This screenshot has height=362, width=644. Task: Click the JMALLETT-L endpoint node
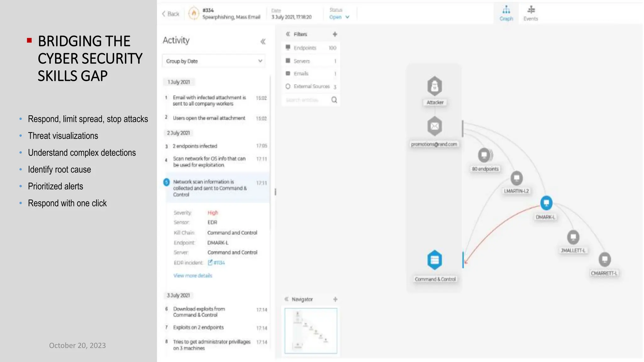(x=573, y=237)
